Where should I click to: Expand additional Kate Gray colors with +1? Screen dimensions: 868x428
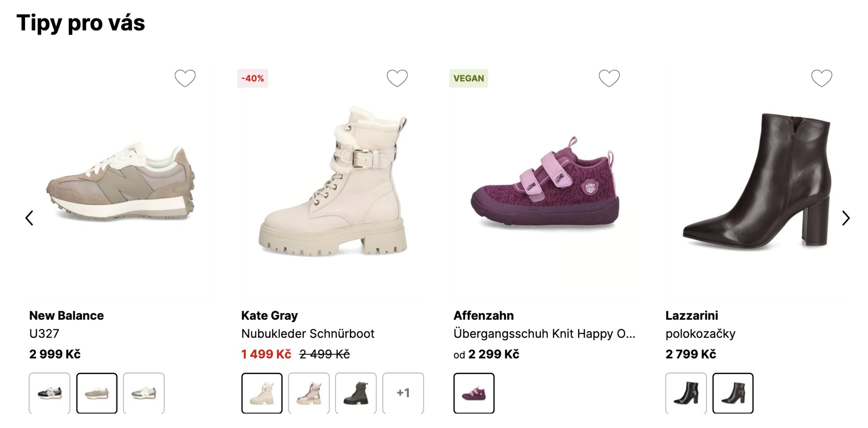tap(403, 393)
